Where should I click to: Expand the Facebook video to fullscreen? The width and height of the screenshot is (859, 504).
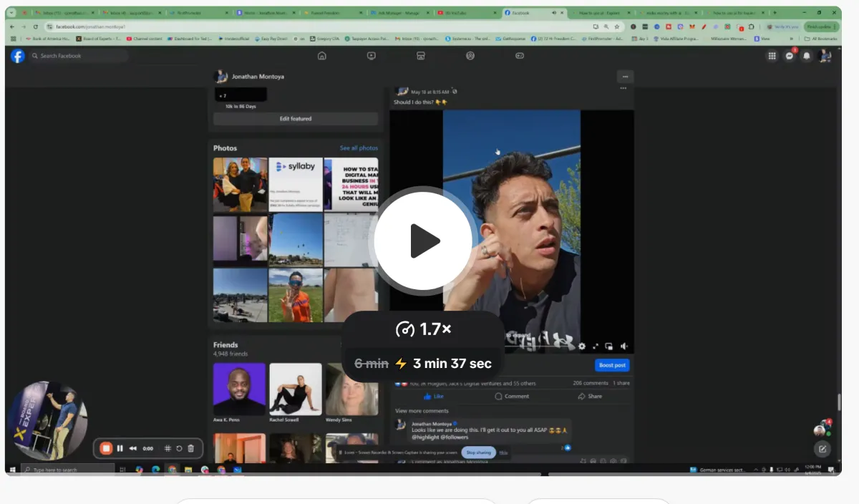[596, 346]
